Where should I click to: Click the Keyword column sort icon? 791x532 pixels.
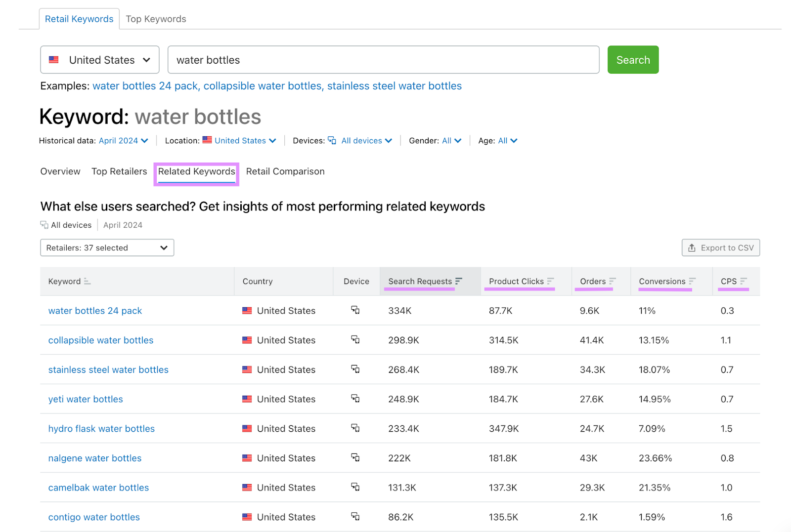pyautogui.click(x=87, y=281)
